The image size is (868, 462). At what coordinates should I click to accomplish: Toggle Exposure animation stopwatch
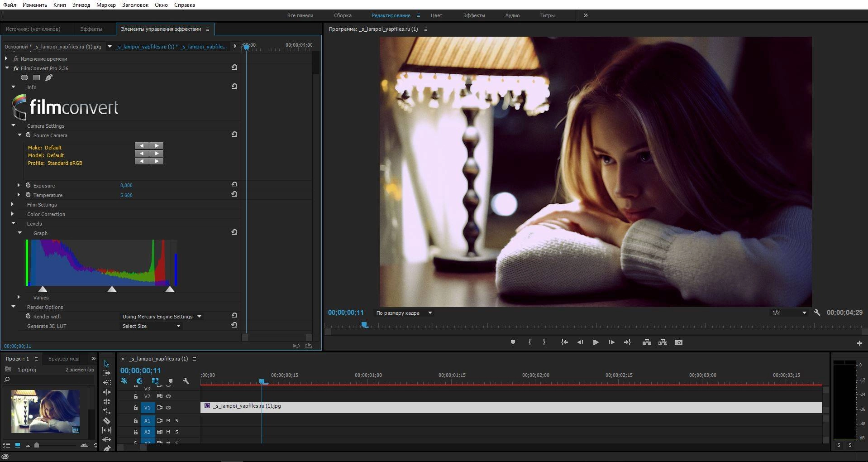point(28,185)
